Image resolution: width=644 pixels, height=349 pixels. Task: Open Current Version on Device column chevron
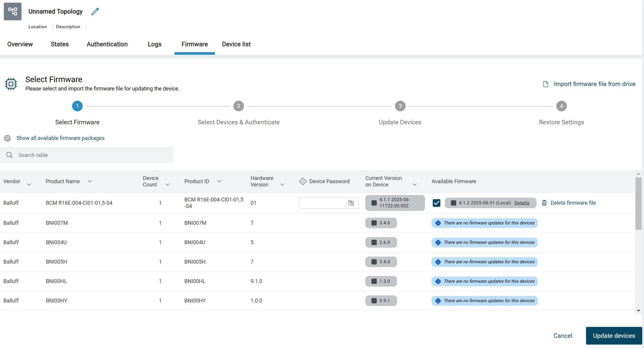tap(415, 185)
